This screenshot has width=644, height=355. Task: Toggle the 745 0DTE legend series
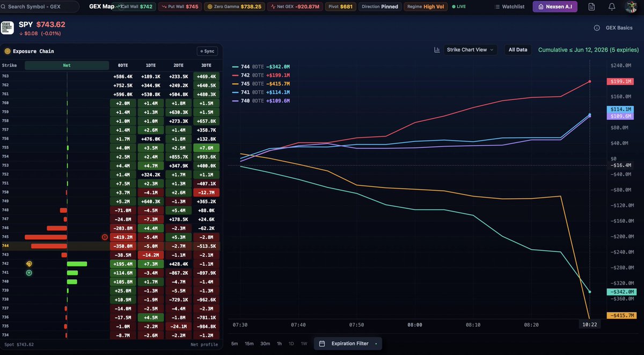[261, 84]
